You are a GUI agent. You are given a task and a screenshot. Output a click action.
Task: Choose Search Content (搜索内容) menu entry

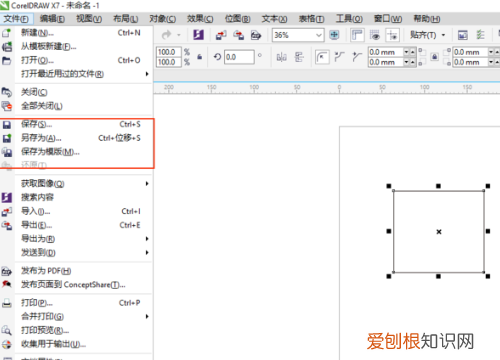76,197
